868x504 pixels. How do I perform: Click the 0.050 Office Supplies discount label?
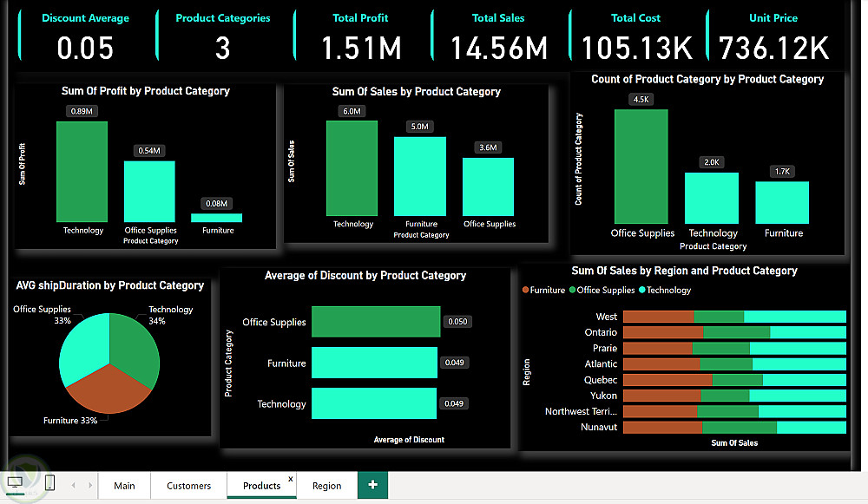click(457, 322)
